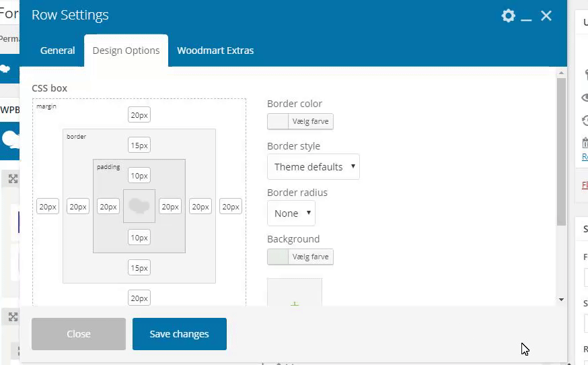Close Row Settings with the X icon
The image size is (588, 365).
546,15
